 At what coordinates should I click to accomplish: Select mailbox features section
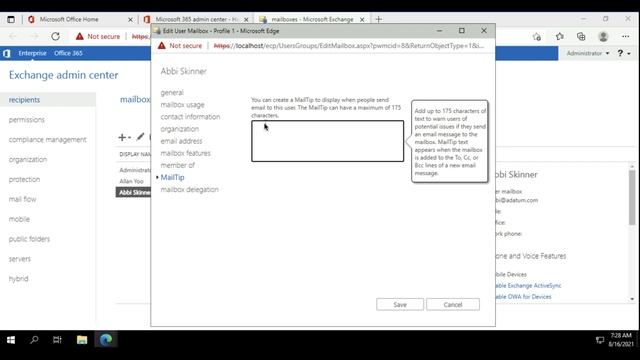coord(185,153)
